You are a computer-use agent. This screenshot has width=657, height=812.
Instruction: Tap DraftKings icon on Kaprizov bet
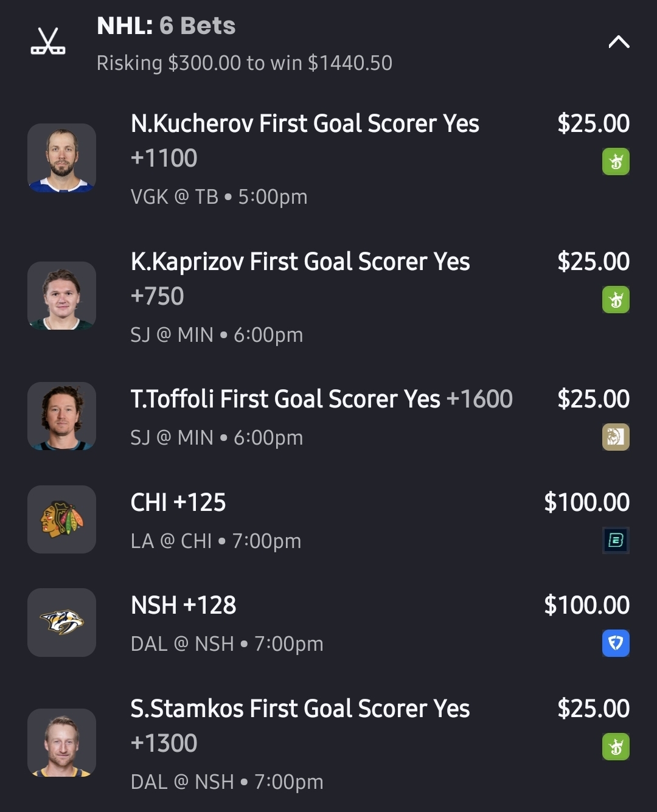(616, 300)
